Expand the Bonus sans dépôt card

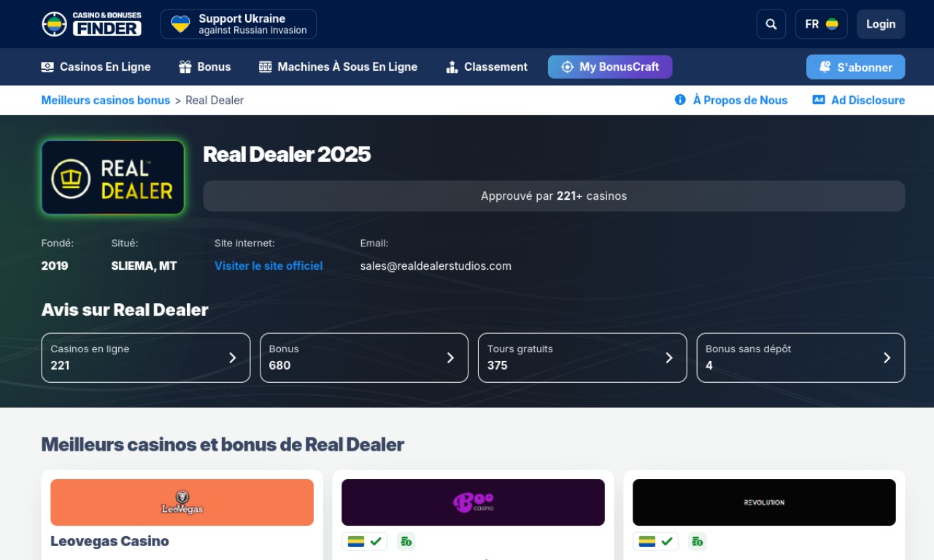coord(800,357)
